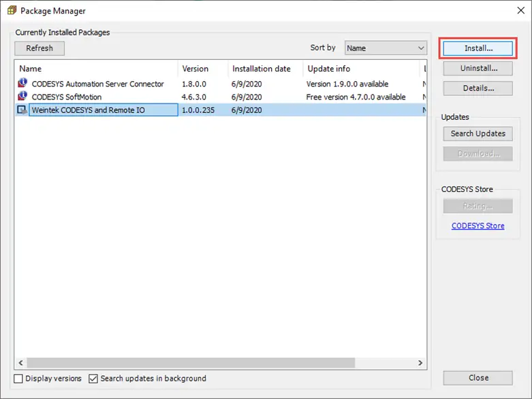Image resolution: width=532 pixels, height=399 pixels.
Task: Click the Download... button
Action: [x=478, y=154]
